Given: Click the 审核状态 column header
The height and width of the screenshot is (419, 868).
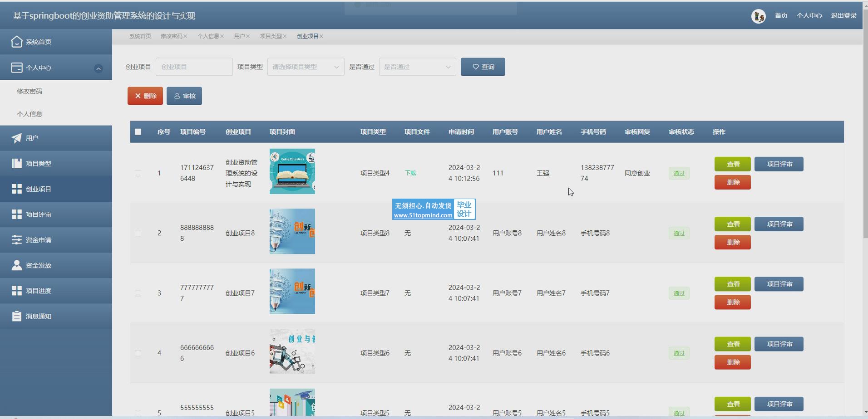Looking at the screenshot, I should (x=681, y=132).
